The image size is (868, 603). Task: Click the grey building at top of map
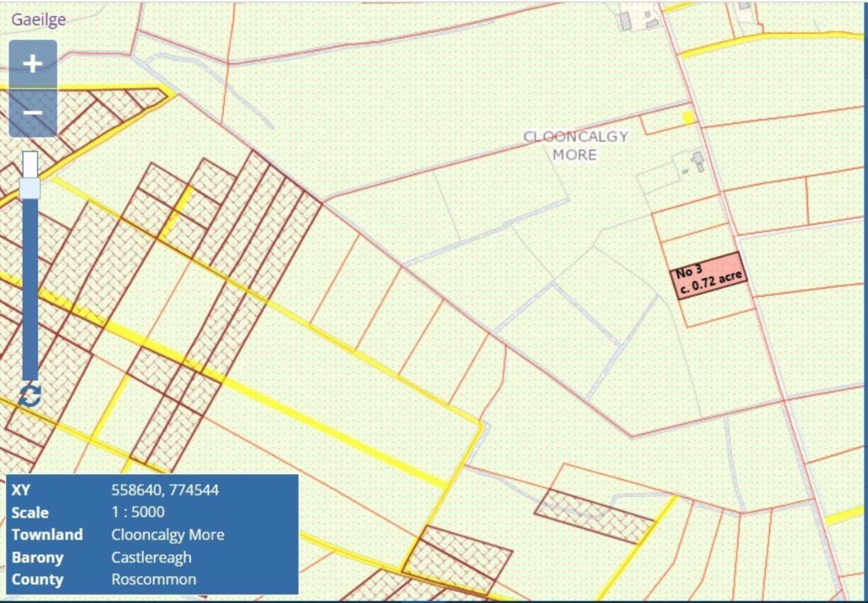pyautogui.click(x=625, y=21)
